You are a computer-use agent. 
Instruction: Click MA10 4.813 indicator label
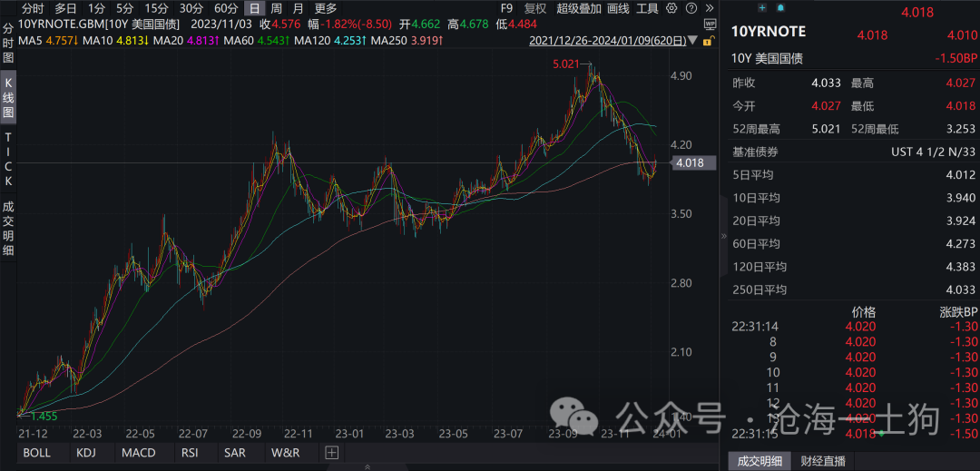pos(116,41)
